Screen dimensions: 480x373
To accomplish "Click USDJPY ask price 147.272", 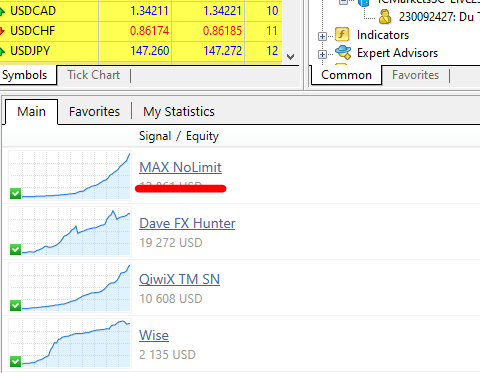I will point(223,51).
